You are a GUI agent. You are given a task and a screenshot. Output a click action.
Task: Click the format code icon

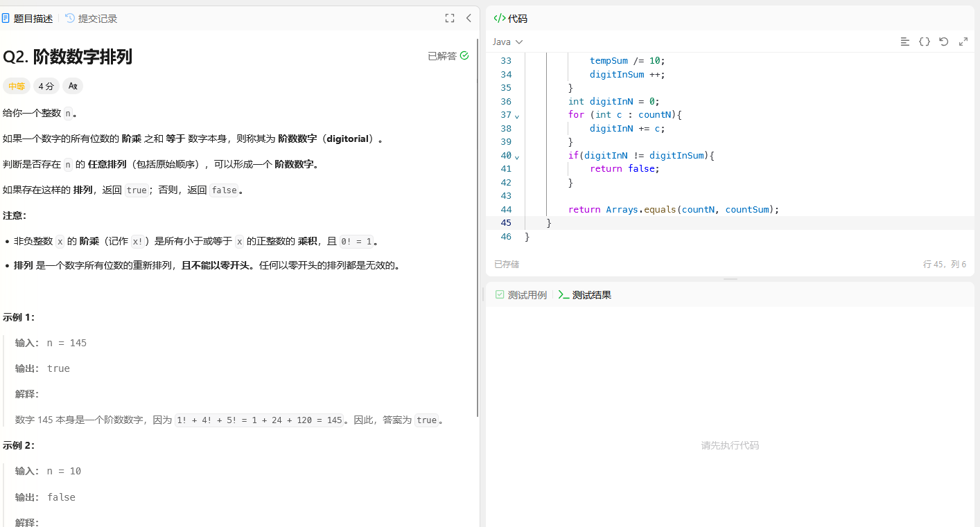click(904, 42)
